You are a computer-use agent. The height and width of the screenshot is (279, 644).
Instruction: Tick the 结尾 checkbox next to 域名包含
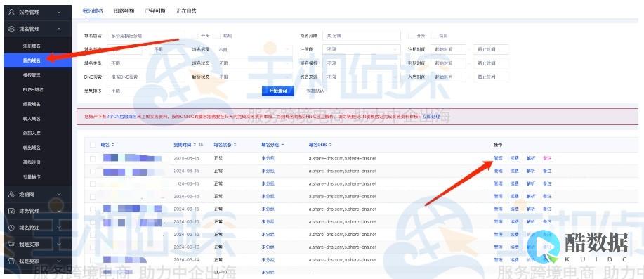pyautogui.click(x=218, y=36)
